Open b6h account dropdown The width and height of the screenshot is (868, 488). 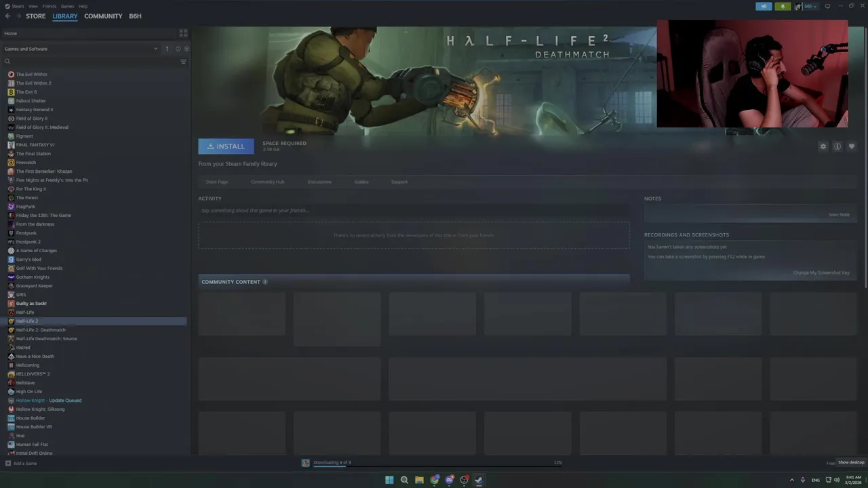click(810, 6)
